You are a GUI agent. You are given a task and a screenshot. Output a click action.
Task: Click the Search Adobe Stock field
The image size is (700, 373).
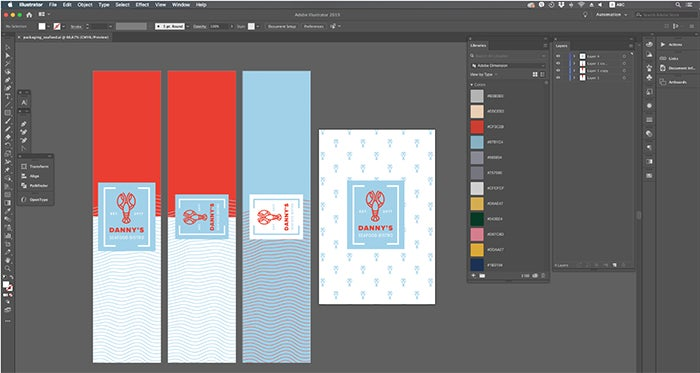pyautogui.click(x=666, y=15)
